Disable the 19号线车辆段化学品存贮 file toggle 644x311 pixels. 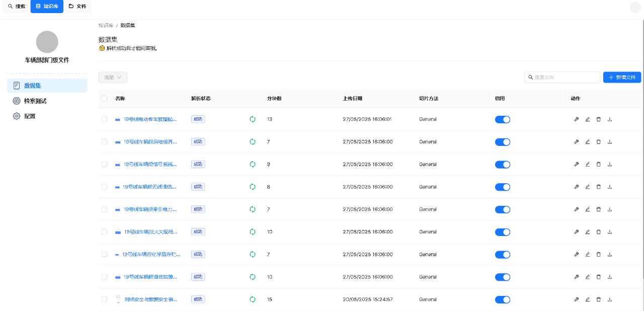tap(502, 255)
